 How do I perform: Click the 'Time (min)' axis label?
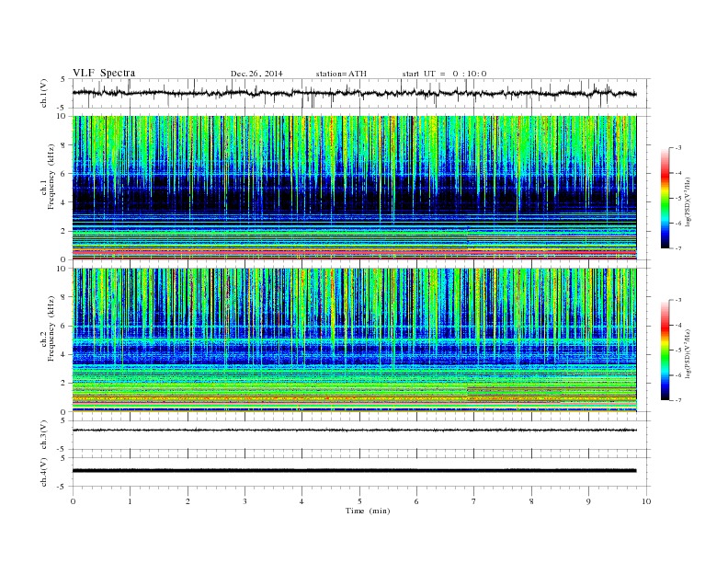(x=368, y=511)
